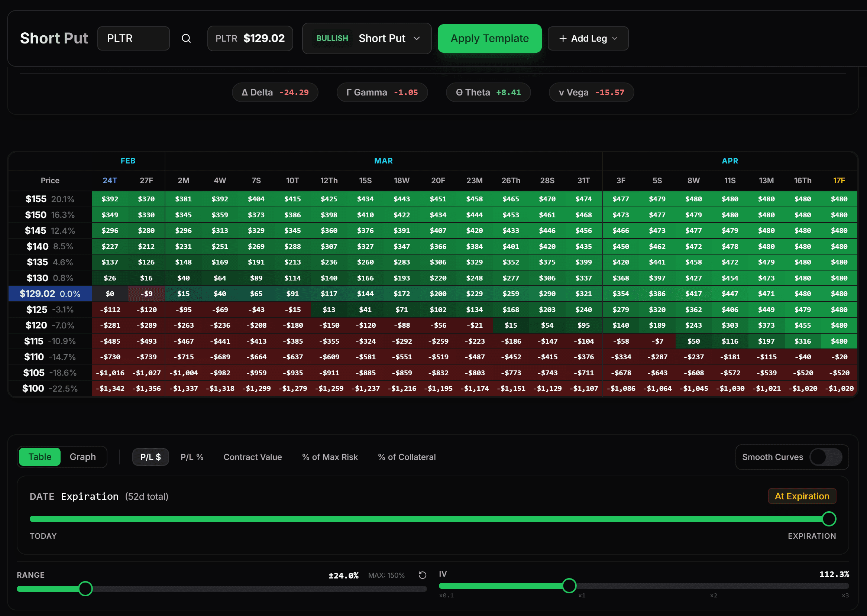This screenshot has width=867, height=616.
Task: Click the RANGE slider handle
Action: tap(85, 588)
